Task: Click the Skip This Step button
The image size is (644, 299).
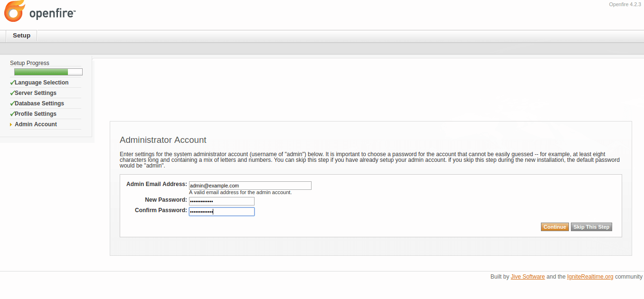Action: coord(591,227)
